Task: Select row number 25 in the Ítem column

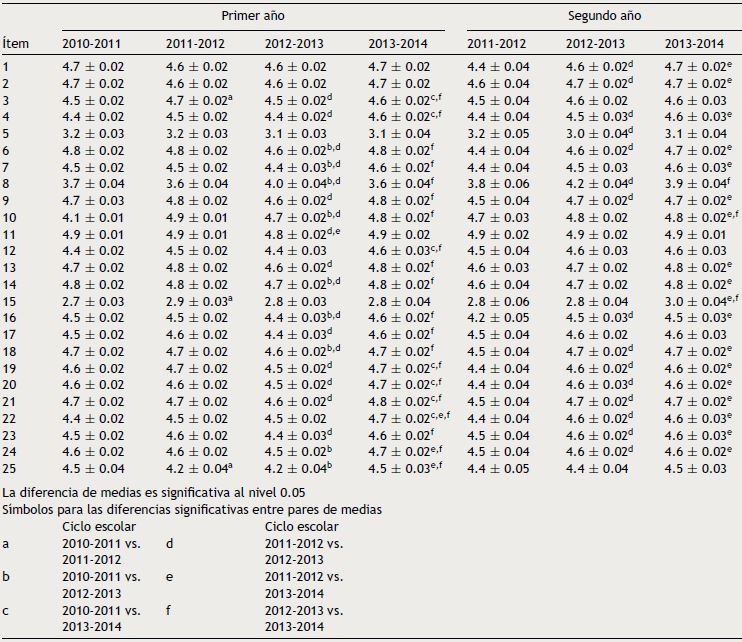Action: tap(10, 468)
